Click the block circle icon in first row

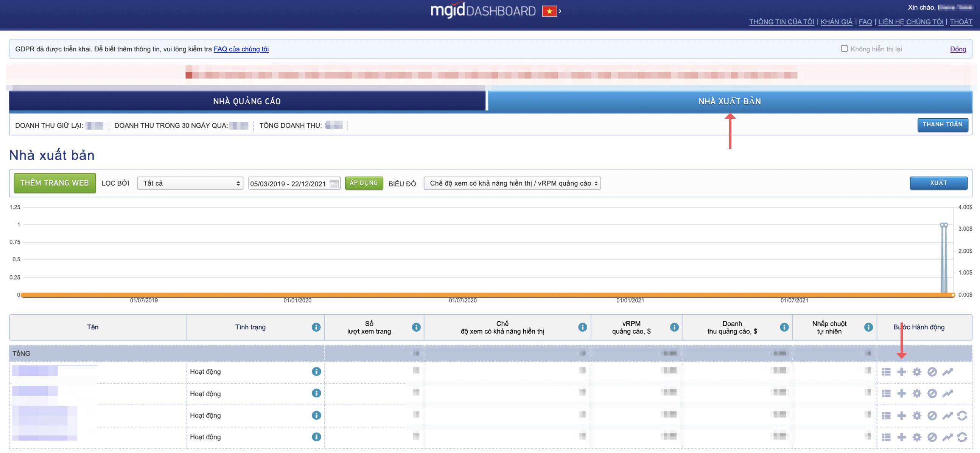click(932, 372)
